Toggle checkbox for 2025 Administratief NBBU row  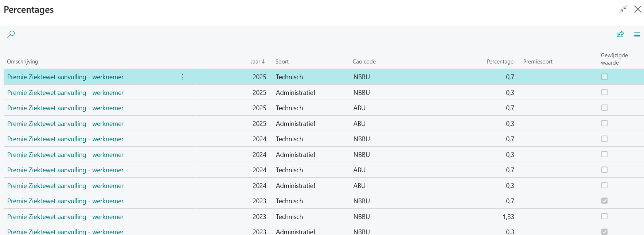pos(604,92)
